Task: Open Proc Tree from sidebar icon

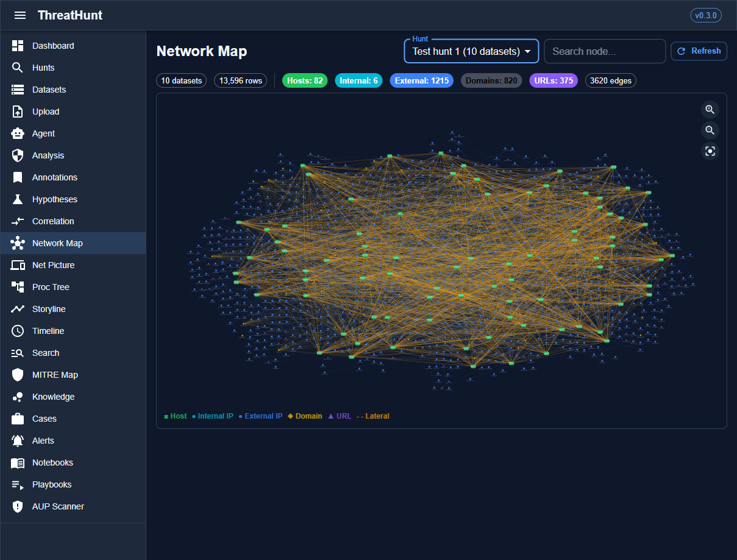Action: [x=18, y=287]
